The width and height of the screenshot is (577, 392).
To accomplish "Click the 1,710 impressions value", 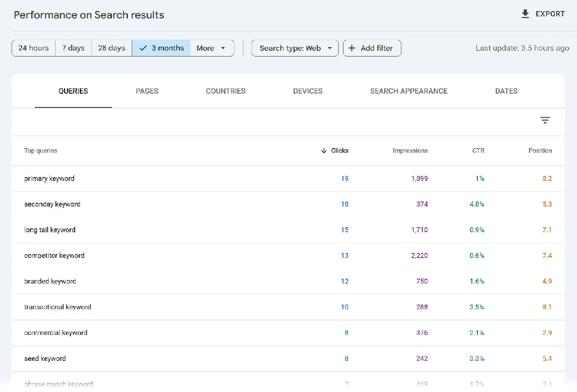I will 419,230.
